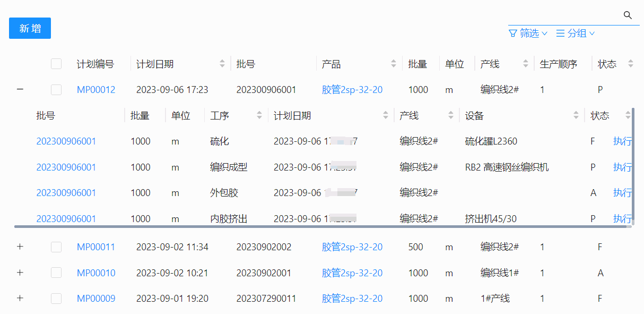This screenshot has height=314, width=644.
Task: Sort main table by 状态
Action: [631, 64]
